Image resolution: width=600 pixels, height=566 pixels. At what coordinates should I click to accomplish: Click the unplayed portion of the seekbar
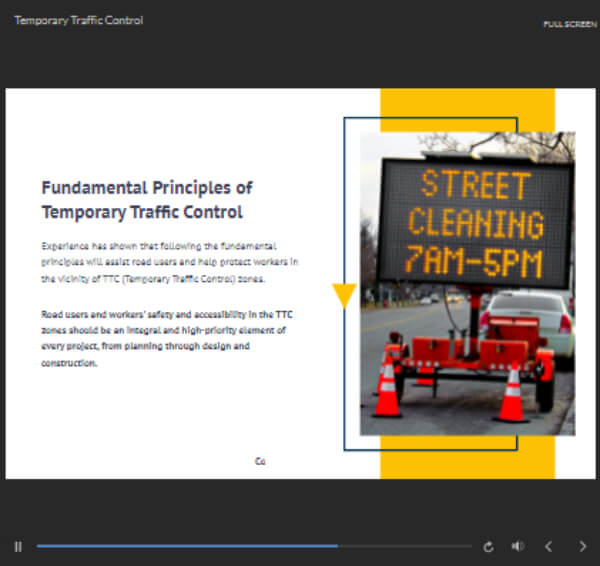pos(404,546)
